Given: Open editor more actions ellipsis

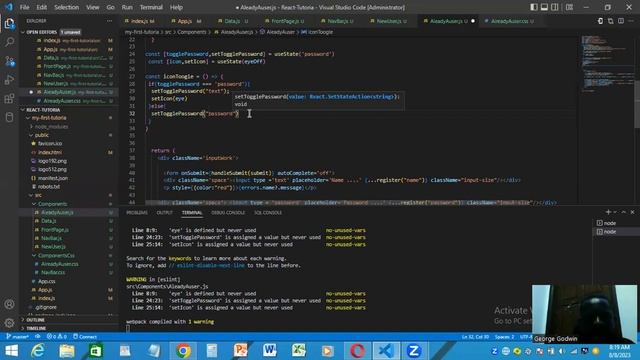Looking at the screenshot, I should (x=631, y=21).
